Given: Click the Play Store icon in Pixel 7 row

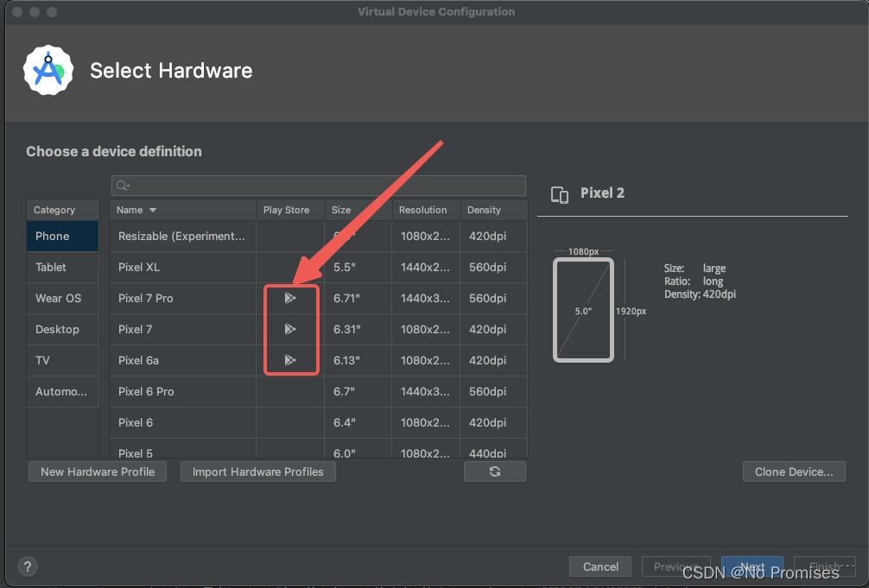Looking at the screenshot, I should tap(290, 329).
